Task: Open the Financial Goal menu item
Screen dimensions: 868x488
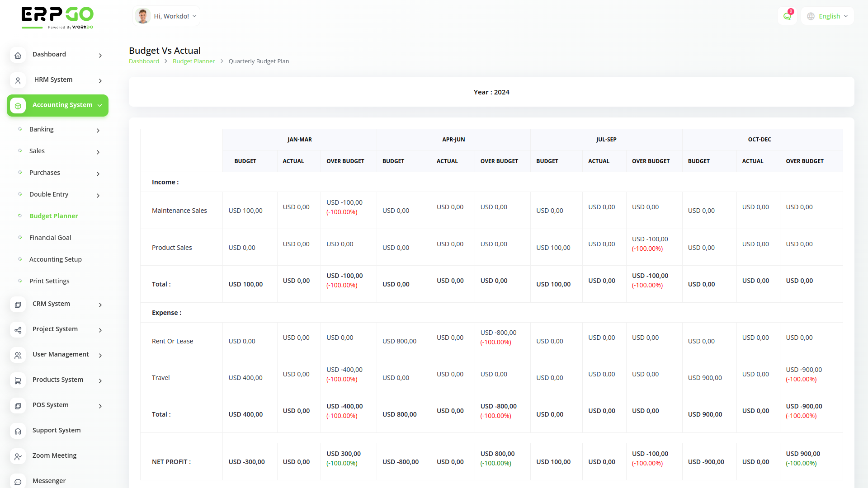Action: click(x=50, y=238)
